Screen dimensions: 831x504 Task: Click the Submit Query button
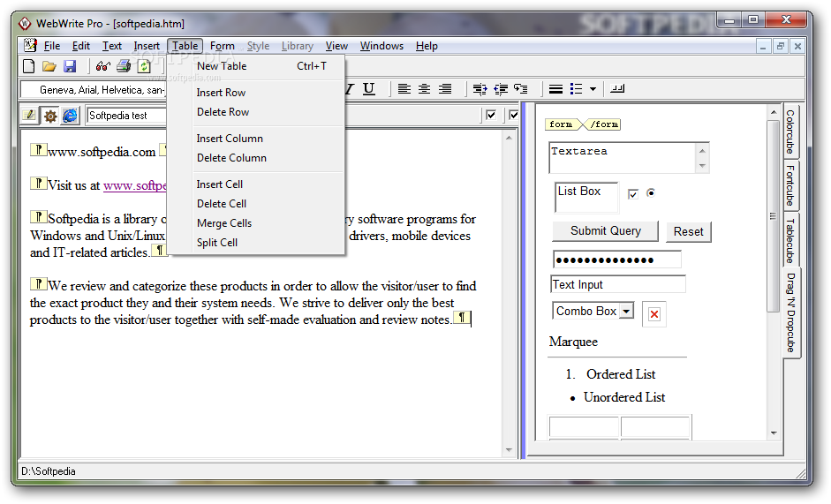coord(605,231)
